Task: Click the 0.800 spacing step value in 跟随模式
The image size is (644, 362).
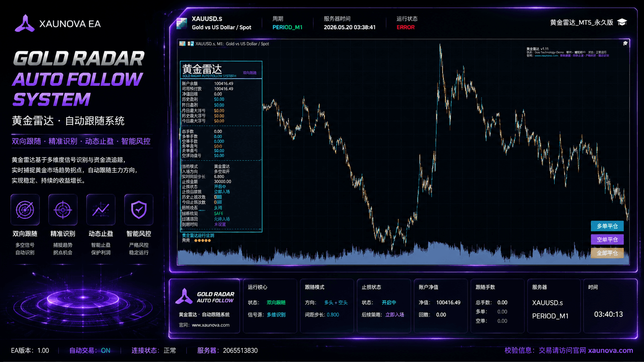Action: pyautogui.click(x=333, y=315)
